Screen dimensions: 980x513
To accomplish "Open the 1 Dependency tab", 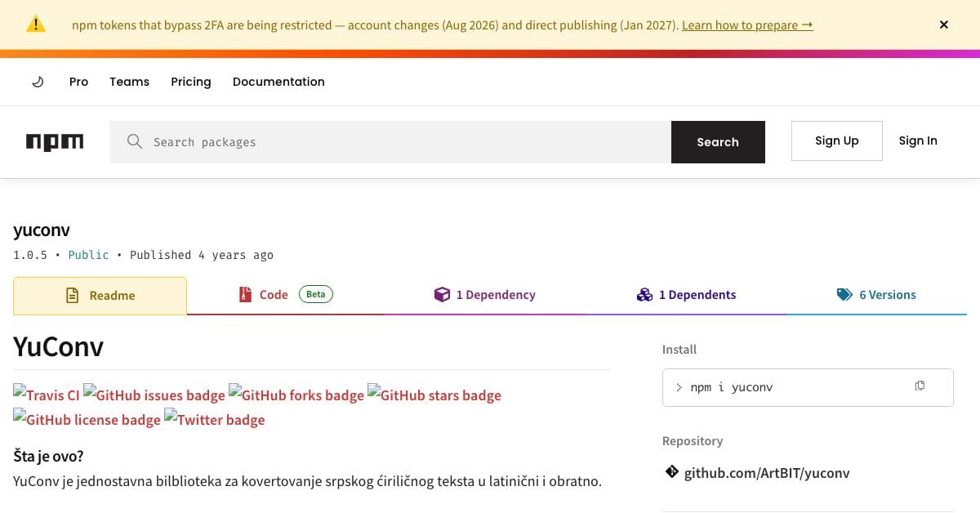I will tap(485, 295).
